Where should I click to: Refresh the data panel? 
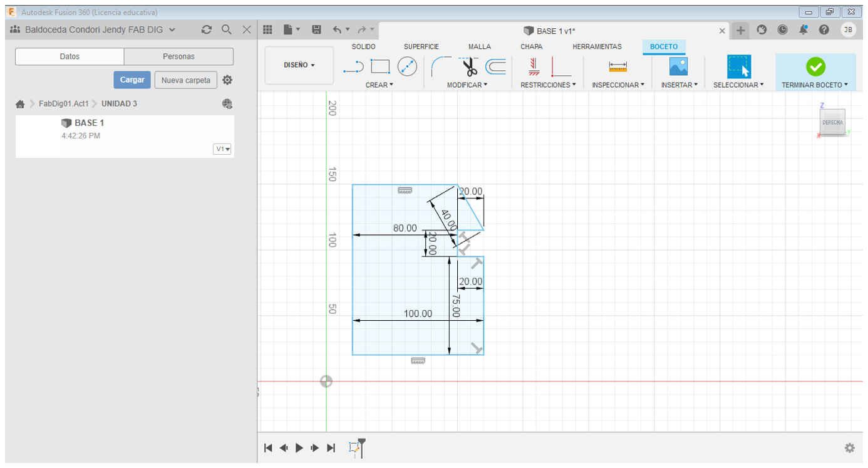pos(207,29)
